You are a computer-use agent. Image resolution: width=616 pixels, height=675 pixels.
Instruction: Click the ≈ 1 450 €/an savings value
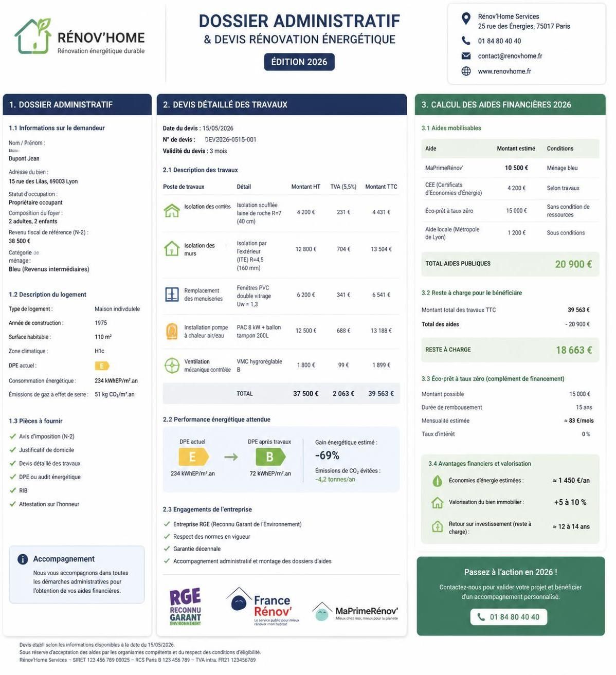pyautogui.click(x=571, y=480)
